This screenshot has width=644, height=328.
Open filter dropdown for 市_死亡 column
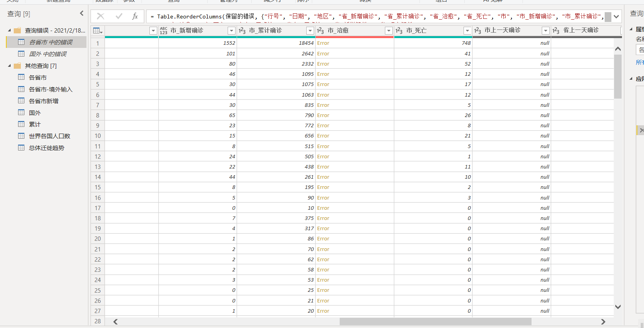tap(467, 31)
